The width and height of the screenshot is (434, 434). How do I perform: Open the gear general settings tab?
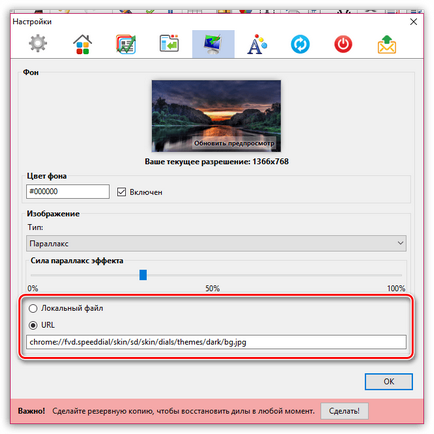(38, 44)
